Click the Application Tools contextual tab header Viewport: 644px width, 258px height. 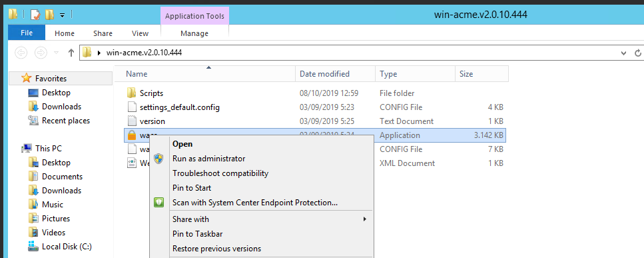tap(194, 16)
